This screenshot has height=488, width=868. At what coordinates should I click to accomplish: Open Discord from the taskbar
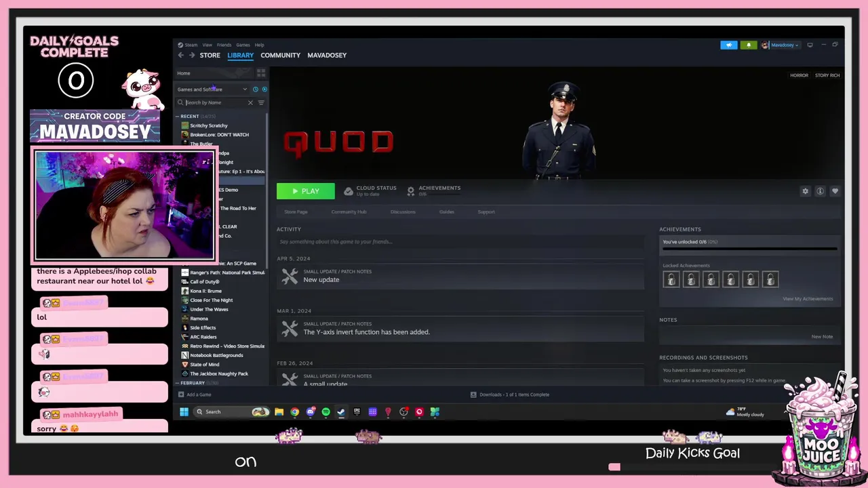click(311, 411)
